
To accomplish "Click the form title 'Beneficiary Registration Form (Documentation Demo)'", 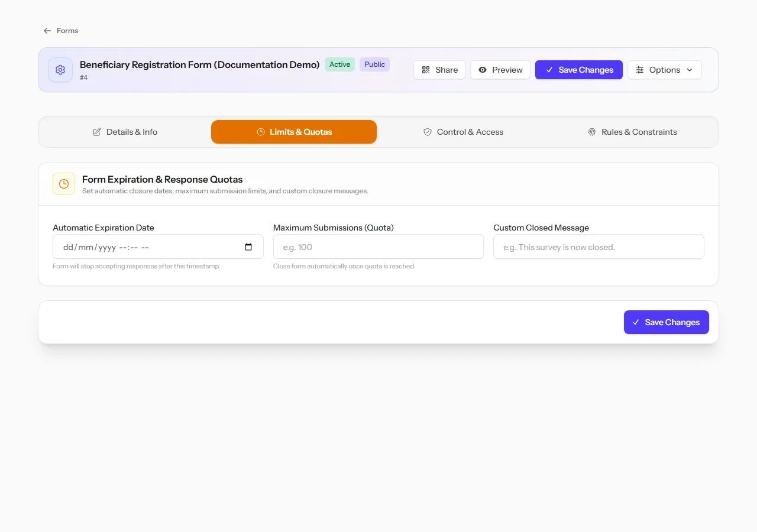I will point(200,64).
